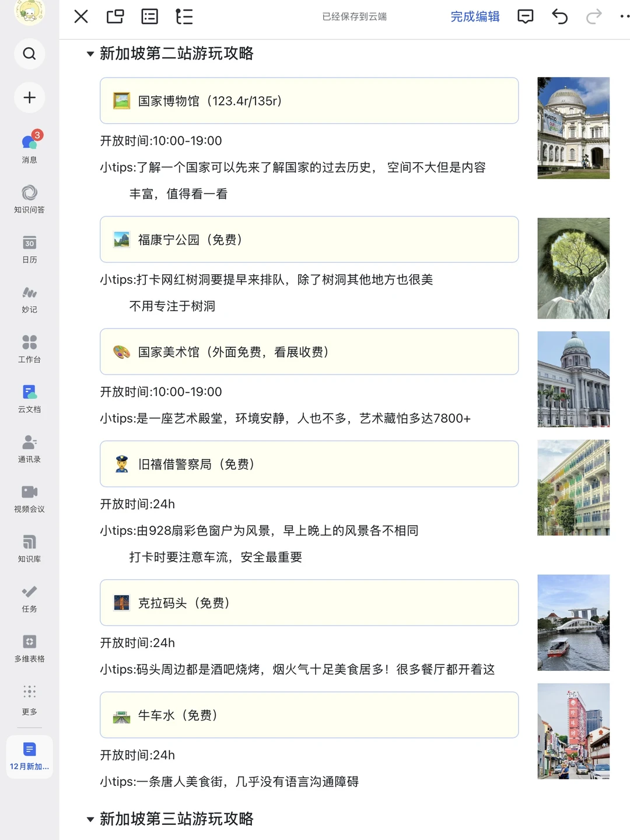This screenshot has height=840, width=630.
Task: Click line 不用专注于树洞
Action: [x=172, y=306]
